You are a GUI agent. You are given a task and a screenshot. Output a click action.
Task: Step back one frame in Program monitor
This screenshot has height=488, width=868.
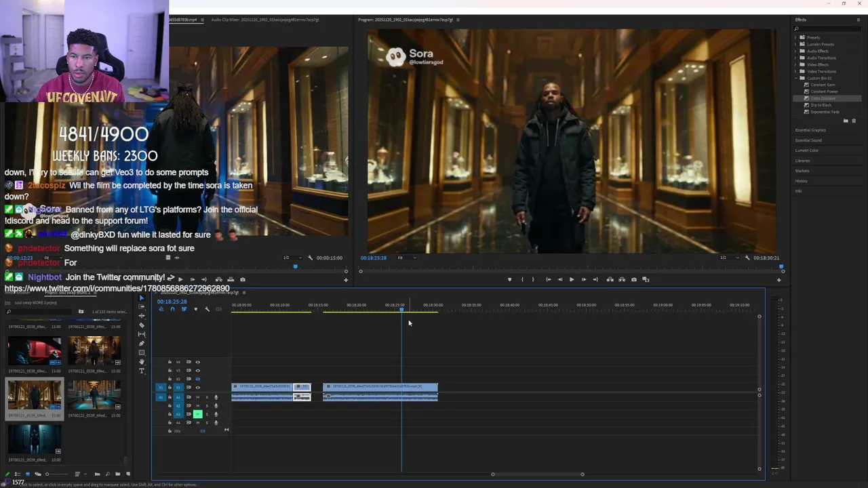(x=559, y=279)
